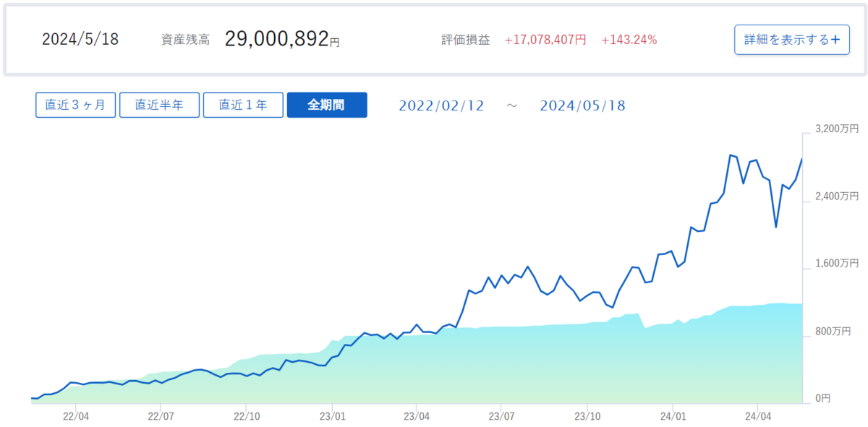Image resolution: width=868 pixels, height=427 pixels.
Task: Click the 24/01 x-axis label
Action: coord(673,416)
